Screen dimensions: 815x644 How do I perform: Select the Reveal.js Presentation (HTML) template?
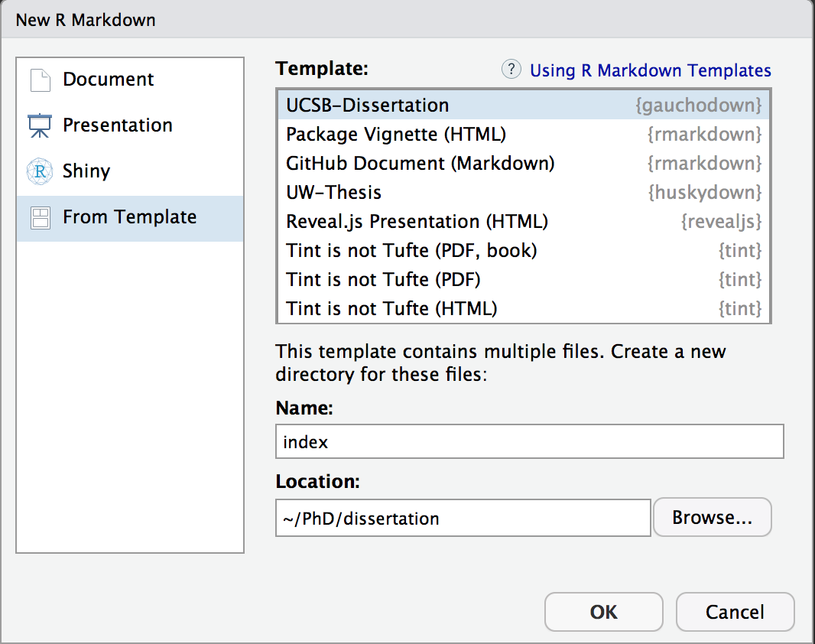point(417,222)
